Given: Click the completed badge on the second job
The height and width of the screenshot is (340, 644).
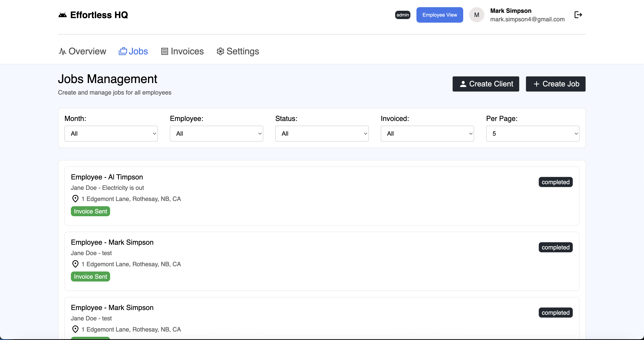Looking at the screenshot, I should [555, 247].
